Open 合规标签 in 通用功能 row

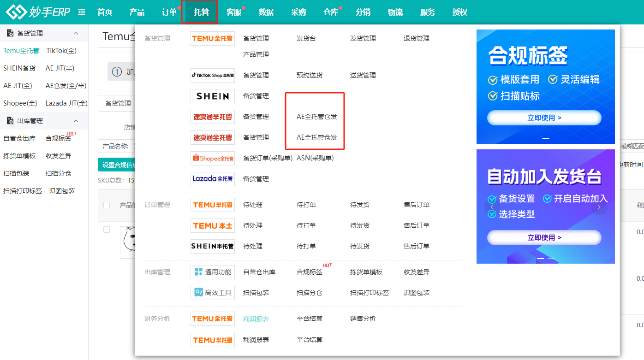pyautogui.click(x=310, y=272)
